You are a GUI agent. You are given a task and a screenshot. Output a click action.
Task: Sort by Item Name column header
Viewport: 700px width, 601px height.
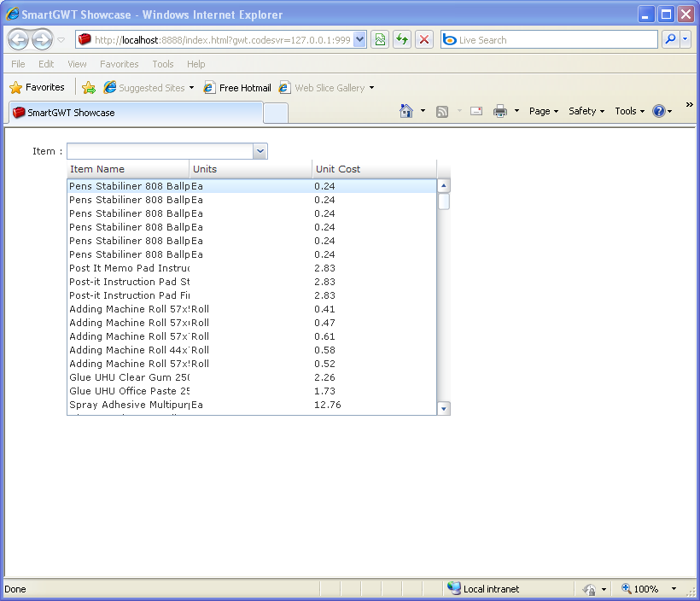tap(128, 169)
